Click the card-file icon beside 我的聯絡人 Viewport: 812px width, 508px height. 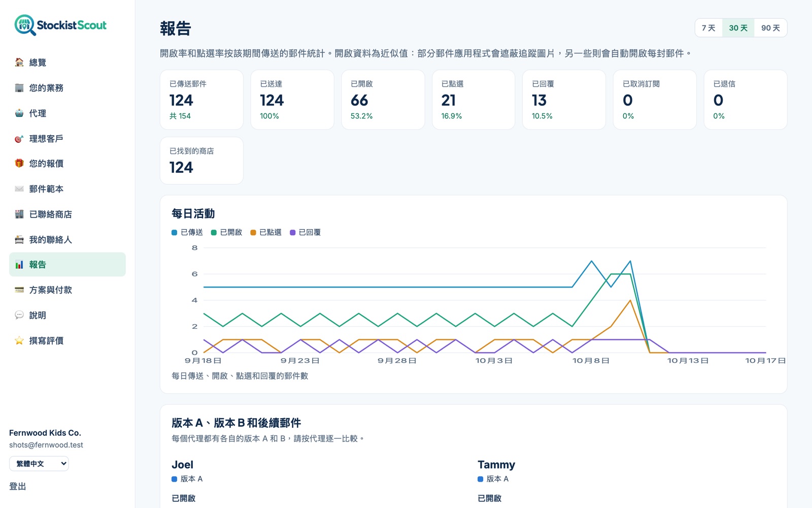pos(19,240)
